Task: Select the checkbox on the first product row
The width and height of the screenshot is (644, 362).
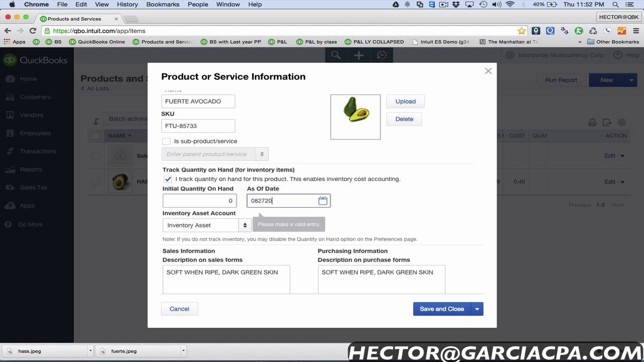Action: [96, 156]
